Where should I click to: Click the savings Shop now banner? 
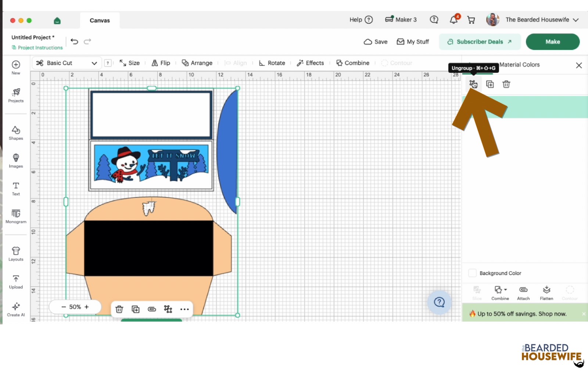pyautogui.click(x=522, y=314)
